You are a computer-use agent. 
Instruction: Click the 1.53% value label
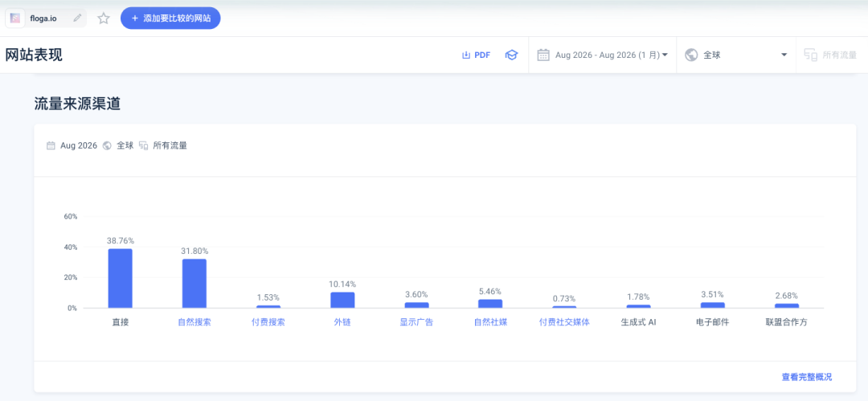(268, 297)
